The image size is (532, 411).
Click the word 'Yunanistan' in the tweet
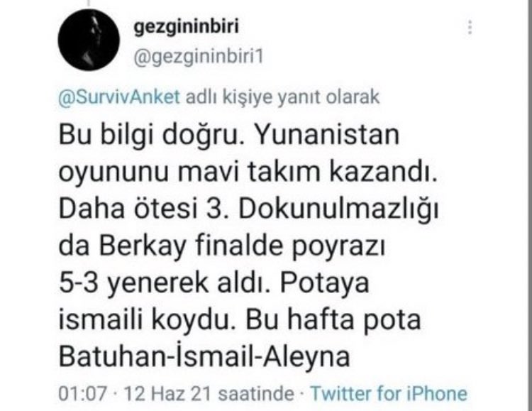click(x=326, y=134)
